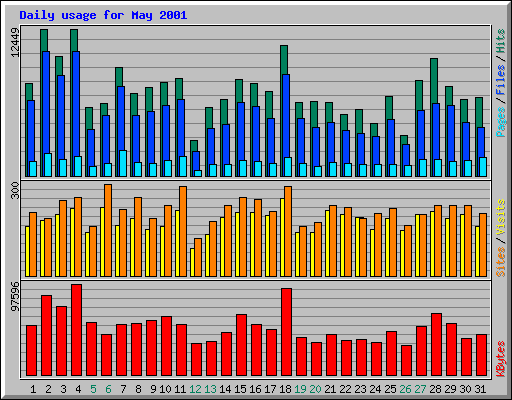Click the orange Sites legend label
512x400 pixels.
(x=501, y=262)
